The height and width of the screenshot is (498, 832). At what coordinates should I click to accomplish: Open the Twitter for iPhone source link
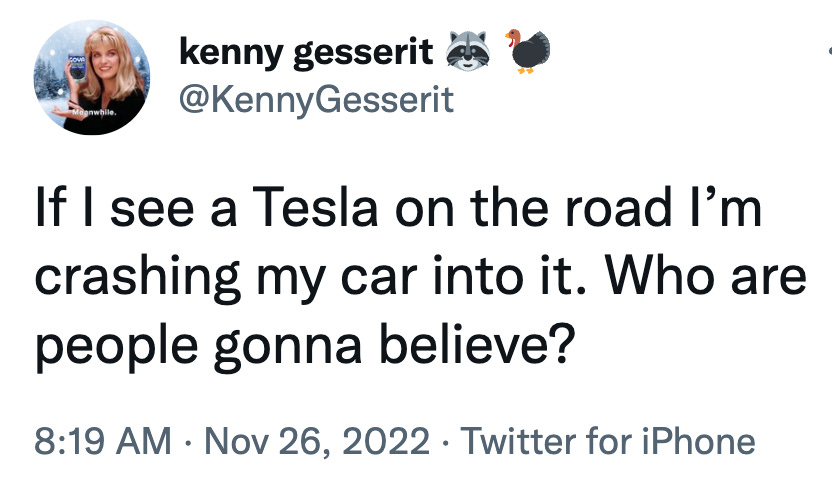coord(608,441)
